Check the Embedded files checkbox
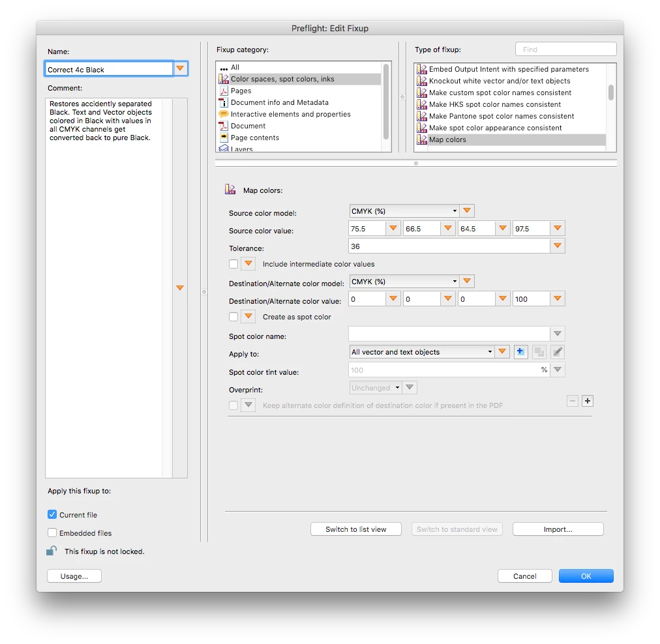The width and height of the screenshot is (660, 644). [52, 533]
